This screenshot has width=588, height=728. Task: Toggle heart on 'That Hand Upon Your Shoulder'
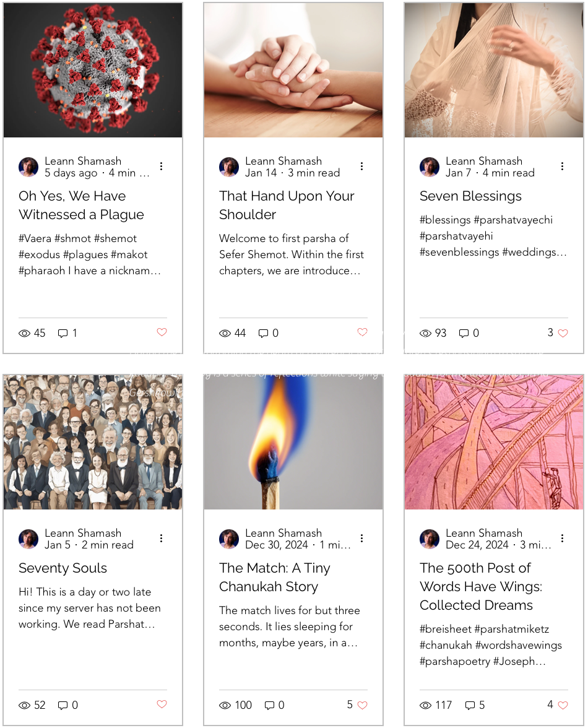tap(362, 332)
